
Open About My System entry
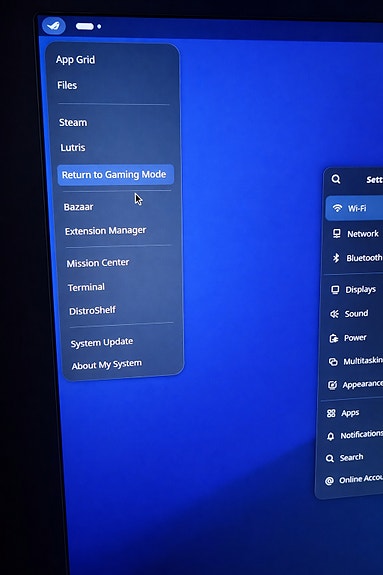(x=107, y=365)
